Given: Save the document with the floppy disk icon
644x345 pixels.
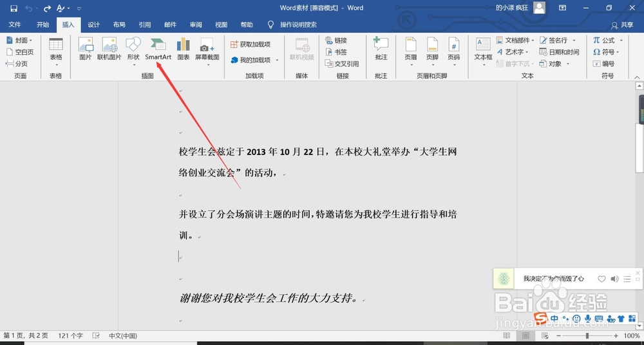Looking at the screenshot, I should pyautogui.click(x=14, y=8).
